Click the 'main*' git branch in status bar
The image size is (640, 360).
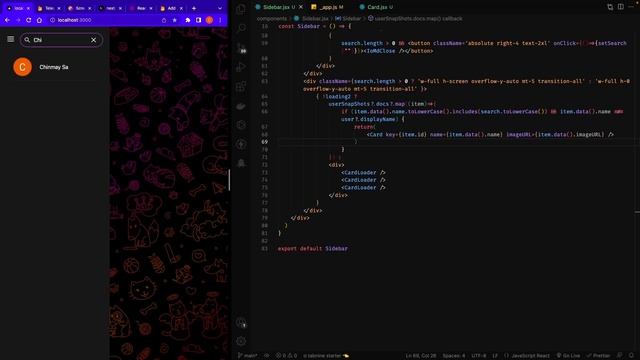click(248, 356)
